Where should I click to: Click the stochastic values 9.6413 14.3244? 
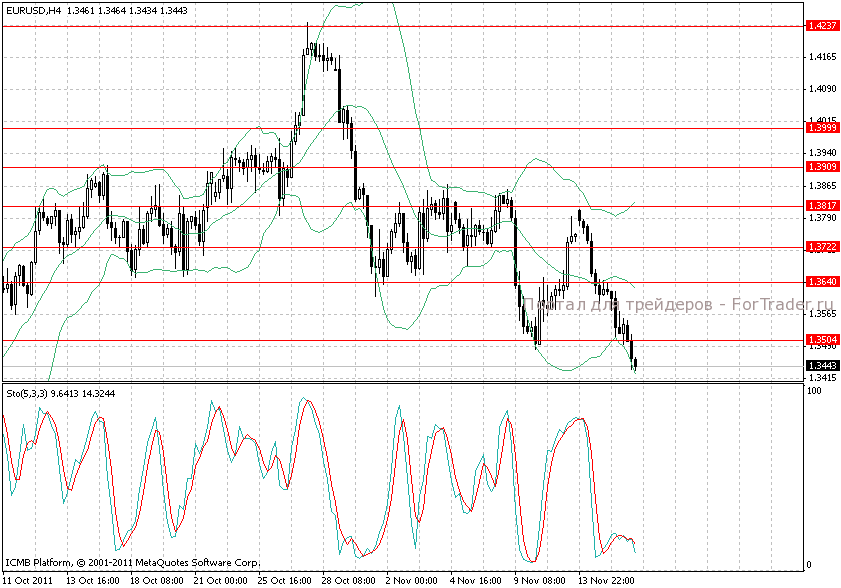pos(83,394)
